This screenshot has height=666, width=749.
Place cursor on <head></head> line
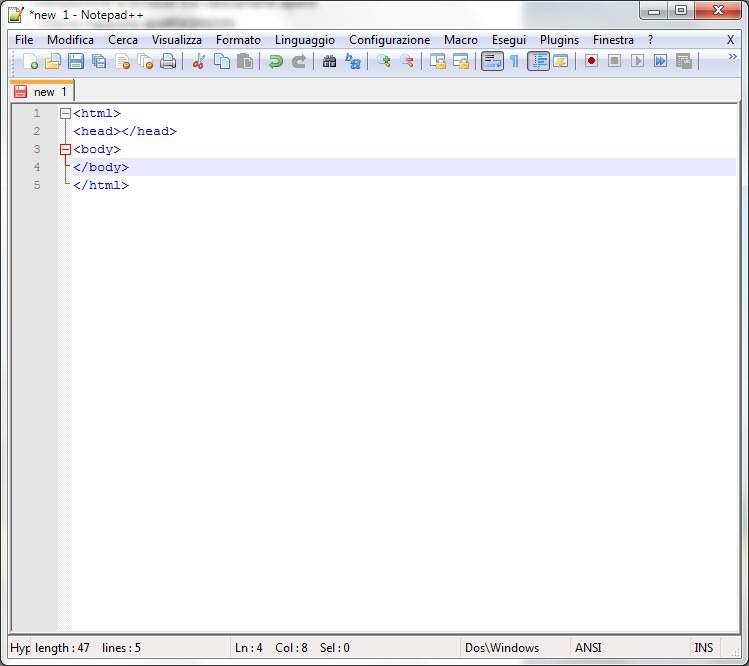404,131
